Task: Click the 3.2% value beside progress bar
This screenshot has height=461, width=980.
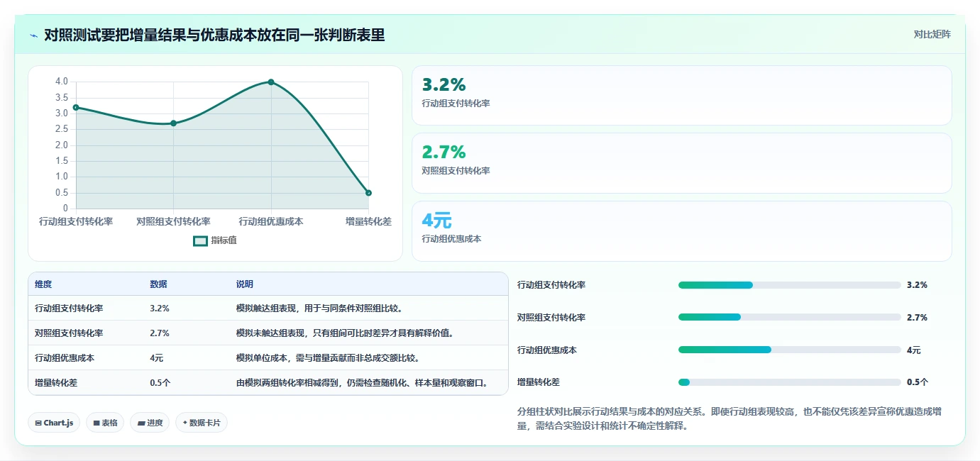Action: (917, 285)
